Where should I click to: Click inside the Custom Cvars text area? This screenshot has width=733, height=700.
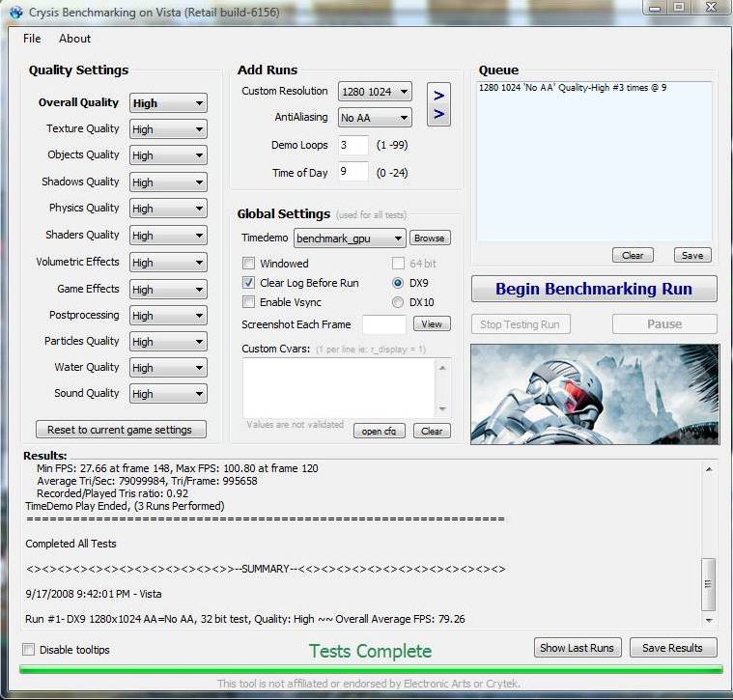(340, 388)
